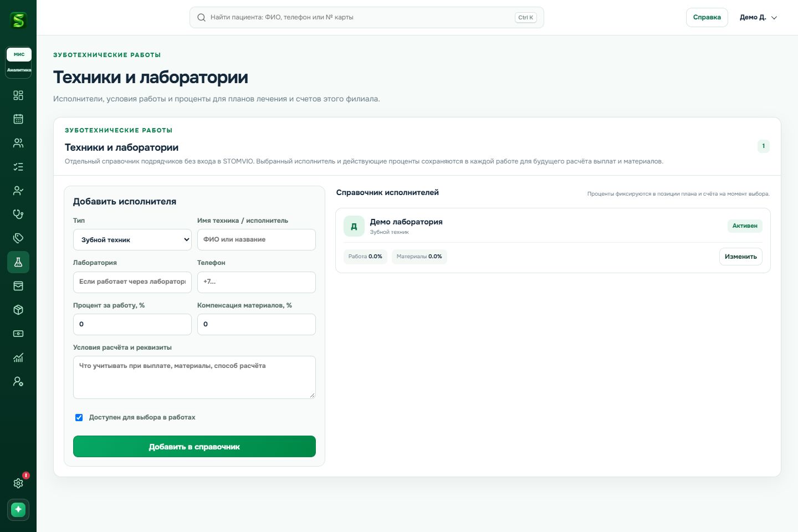Click Добавить в справочник button
798x532 pixels.
click(195, 447)
